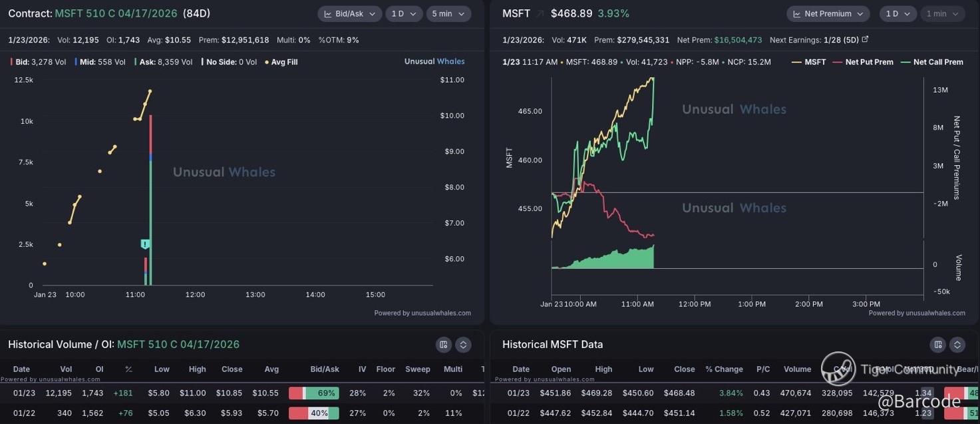Sort volume table by Sweep column
The width and height of the screenshot is (980, 424).
(x=417, y=369)
